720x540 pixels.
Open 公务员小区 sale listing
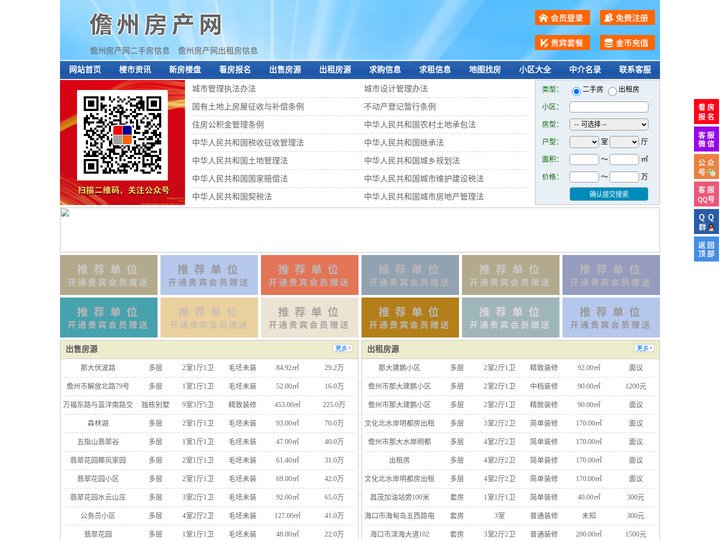coord(98,516)
